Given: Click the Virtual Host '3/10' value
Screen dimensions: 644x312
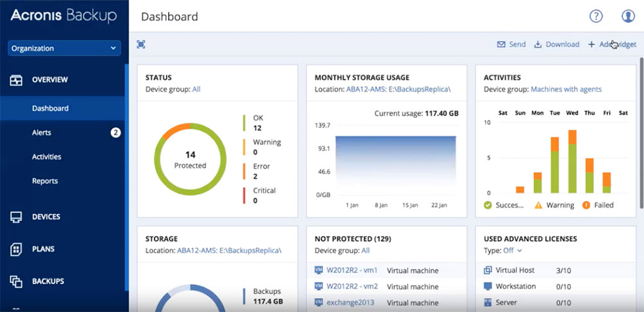Looking at the screenshot, I should pos(564,271).
